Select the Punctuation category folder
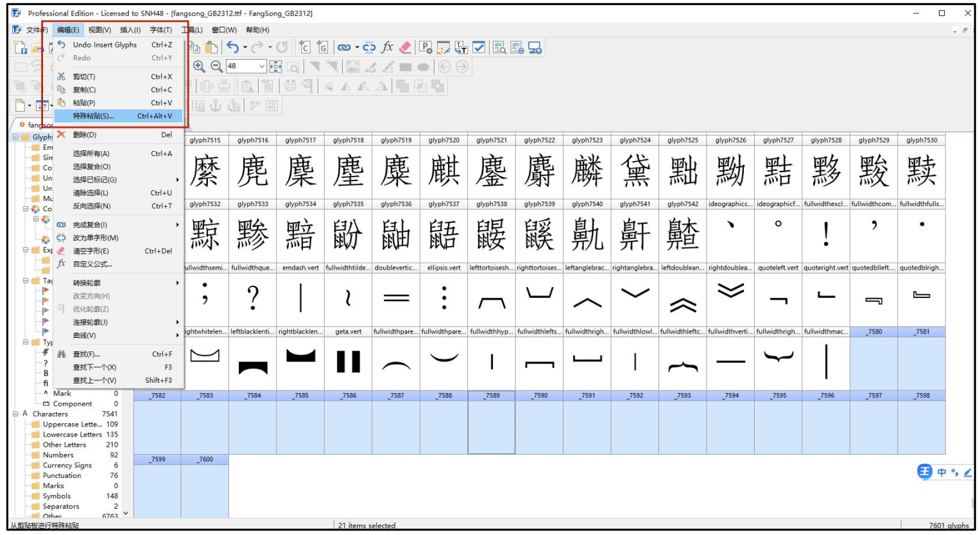The image size is (980, 535). pos(62,476)
